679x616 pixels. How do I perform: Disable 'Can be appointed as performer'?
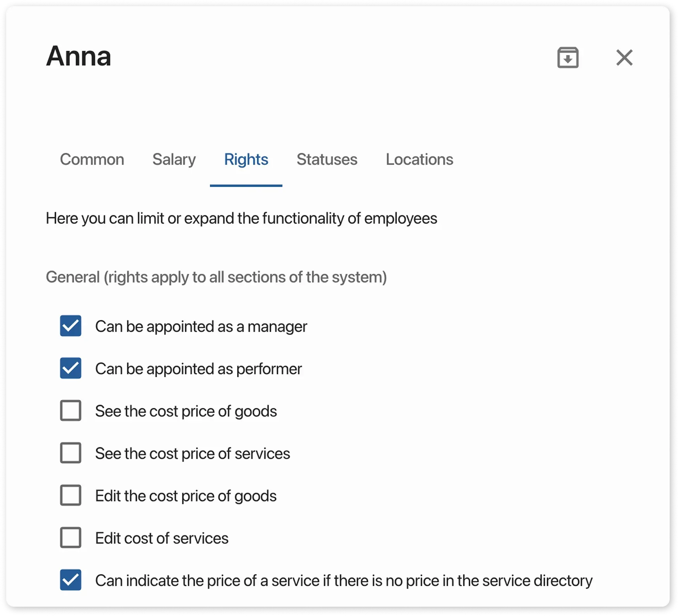pyautogui.click(x=70, y=369)
